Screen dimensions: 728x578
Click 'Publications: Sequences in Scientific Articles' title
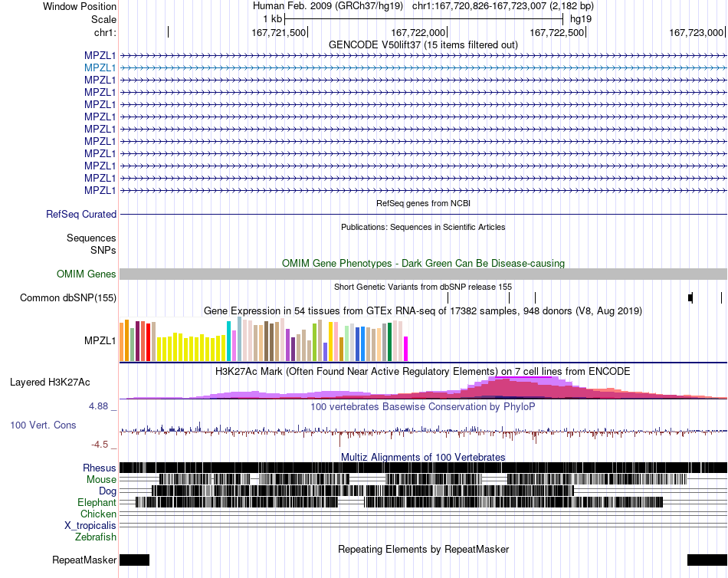[x=423, y=227]
